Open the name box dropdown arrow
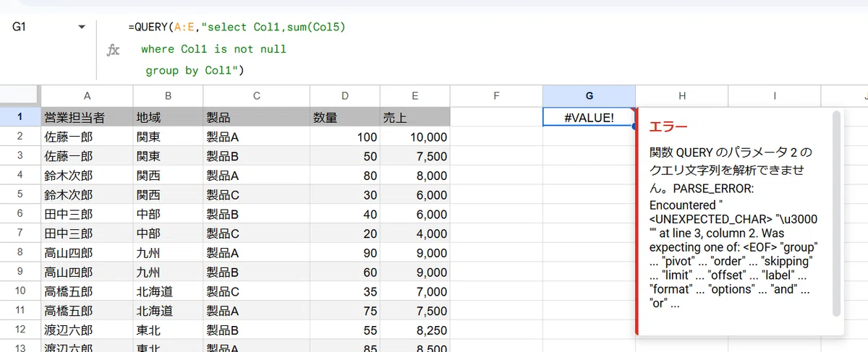 82,27
